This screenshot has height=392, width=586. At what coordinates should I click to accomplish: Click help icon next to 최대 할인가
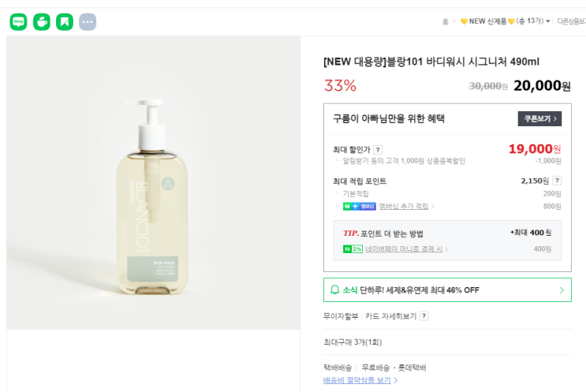click(x=378, y=150)
